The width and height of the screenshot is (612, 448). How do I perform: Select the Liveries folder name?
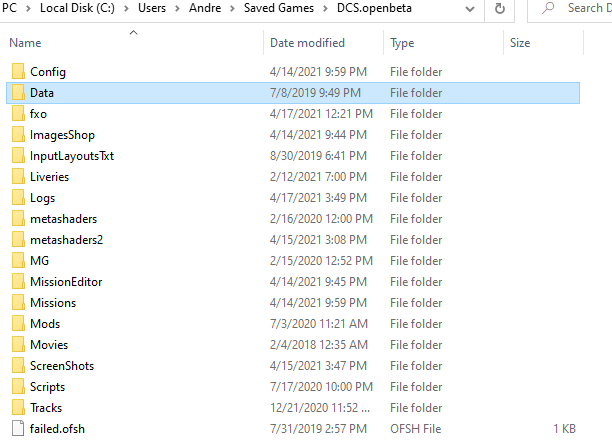click(49, 177)
